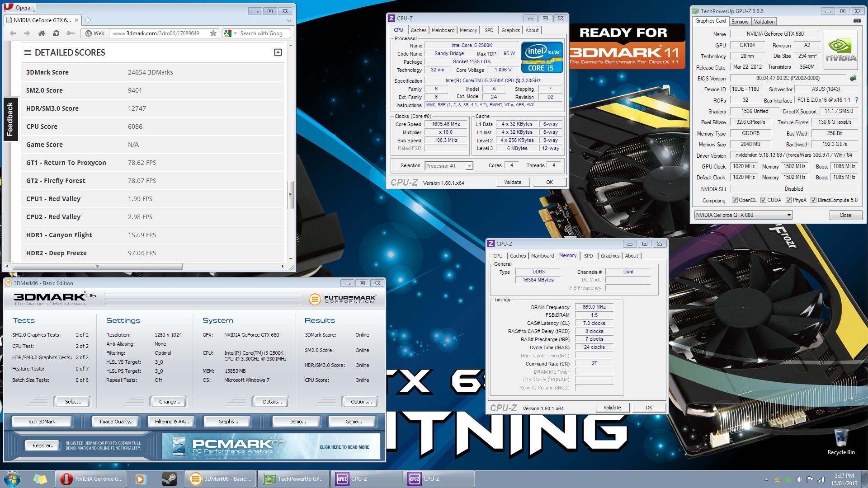868x488 pixels.
Task: Switch to TechPowerUp GPU-Z taskbar item
Action: 294,479
